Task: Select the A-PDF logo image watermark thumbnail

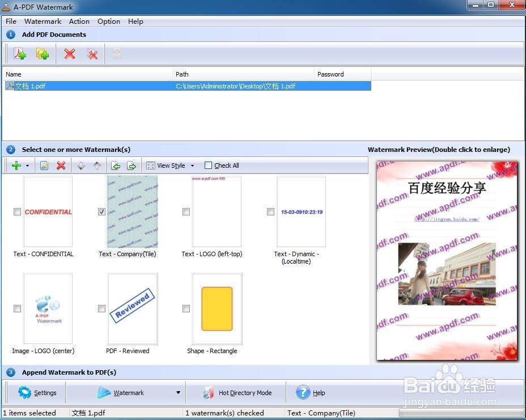Action: click(48, 309)
